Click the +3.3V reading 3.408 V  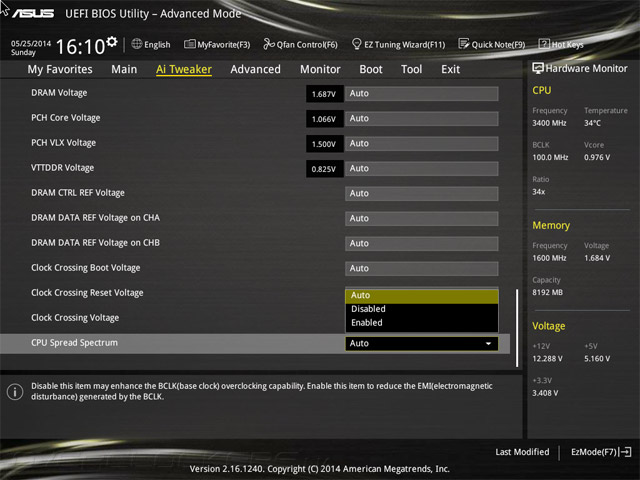[545, 393]
